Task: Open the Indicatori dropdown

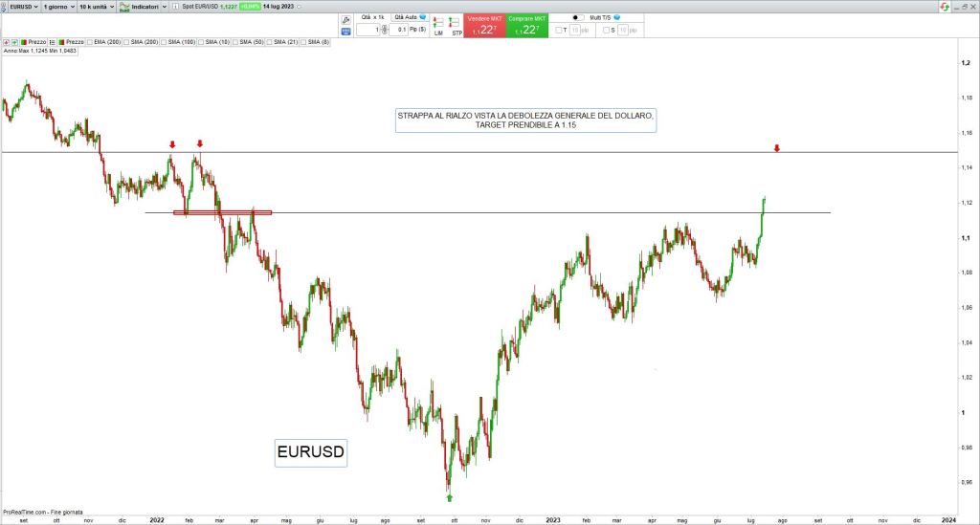Action: click(x=150, y=7)
